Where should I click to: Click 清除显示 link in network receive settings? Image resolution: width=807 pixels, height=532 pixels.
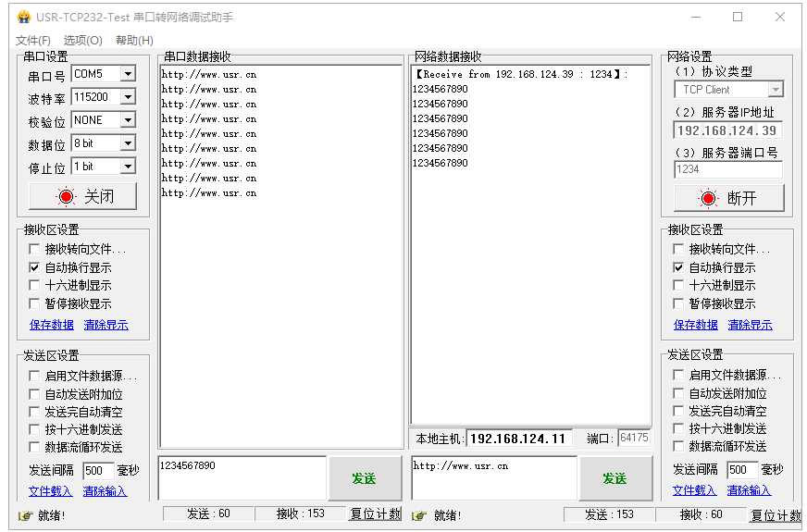coord(750,325)
